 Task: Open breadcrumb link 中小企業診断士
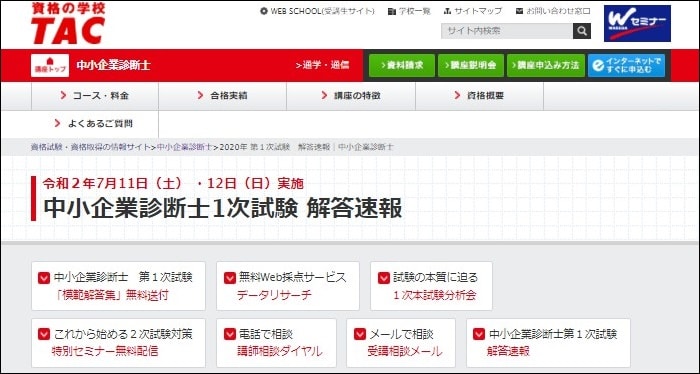tap(184, 147)
